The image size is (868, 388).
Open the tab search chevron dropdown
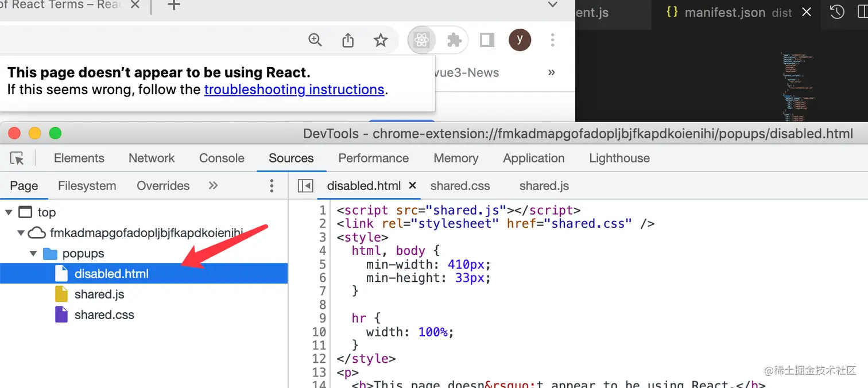552,5
